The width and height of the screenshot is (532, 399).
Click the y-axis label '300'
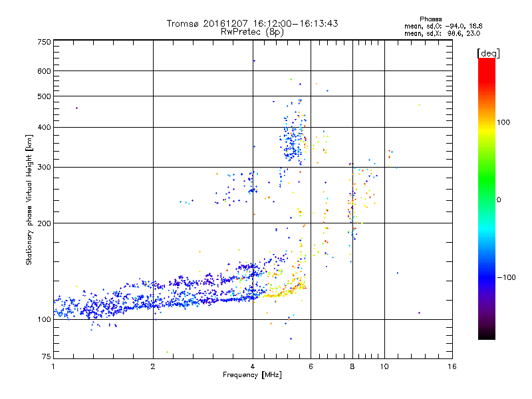[45, 168]
